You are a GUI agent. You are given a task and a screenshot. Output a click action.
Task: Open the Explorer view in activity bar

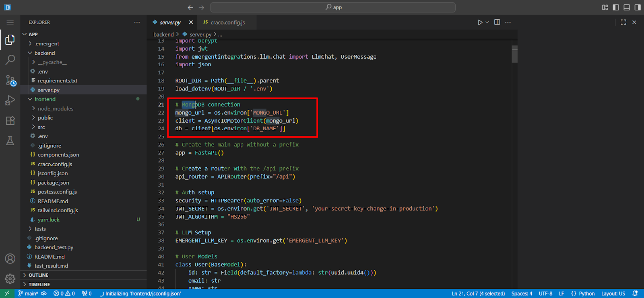(x=10, y=39)
